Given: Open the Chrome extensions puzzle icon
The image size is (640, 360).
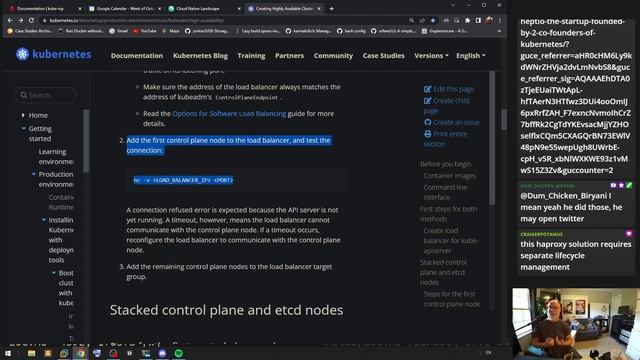Looking at the screenshot, I should [x=467, y=20].
